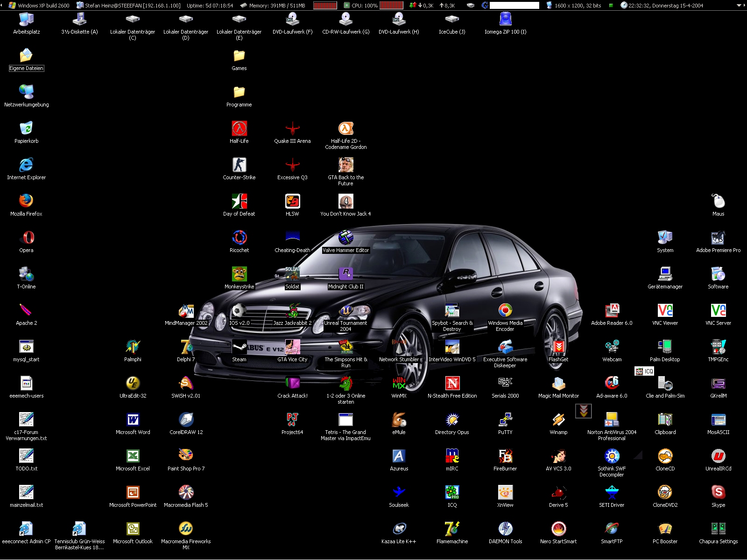Screen dimensions: 747x560
Task: Click the memory usage meter graph
Action: pyautogui.click(x=325, y=6)
